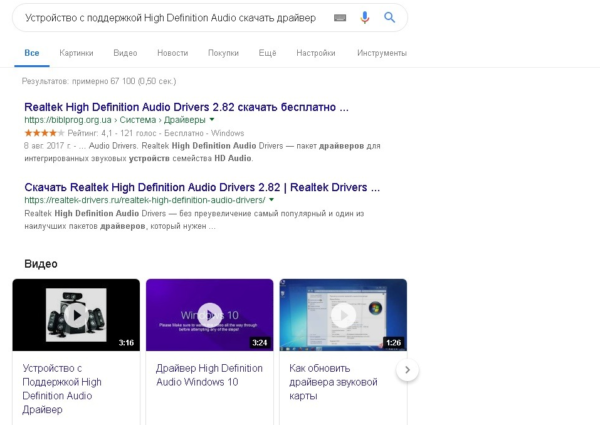Expand the arrow next to realtek-drivers.ru URL
600x425 pixels.
coord(272,200)
